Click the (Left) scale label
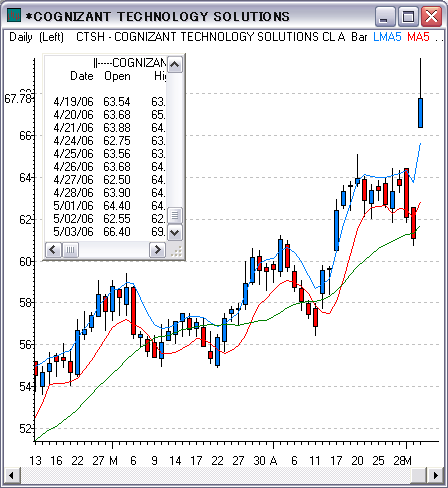The width and height of the screenshot is (448, 488). pyautogui.click(x=51, y=37)
